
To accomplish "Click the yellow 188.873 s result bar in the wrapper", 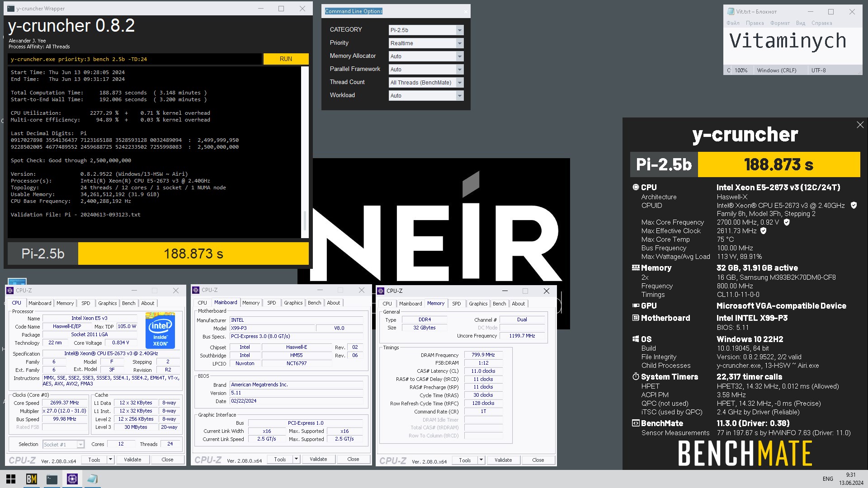I will [193, 253].
